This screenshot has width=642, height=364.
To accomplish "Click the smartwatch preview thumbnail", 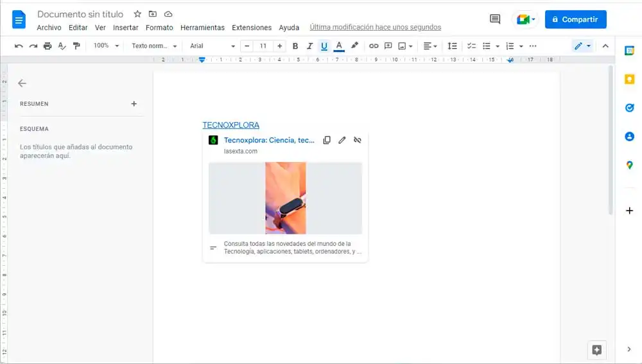I will 286,198.
